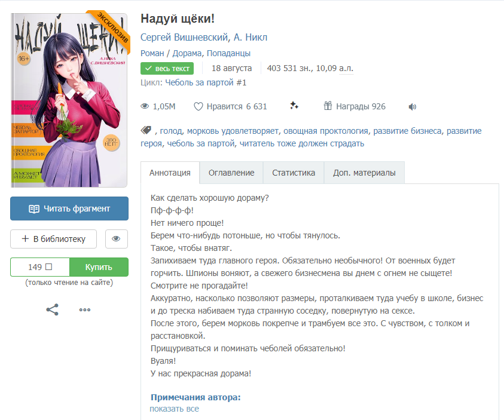
Task: Click the Читать фрагмент button
Action: [69, 209]
